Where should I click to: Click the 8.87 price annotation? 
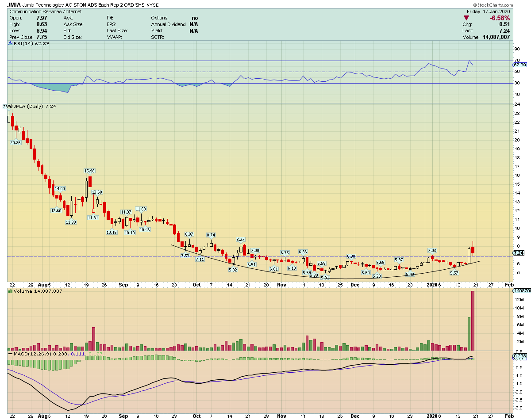(189, 234)
